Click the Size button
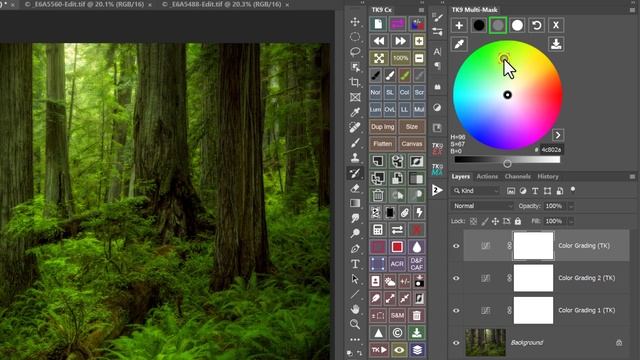This screenshot has width=640, height=360. (412, 127)
